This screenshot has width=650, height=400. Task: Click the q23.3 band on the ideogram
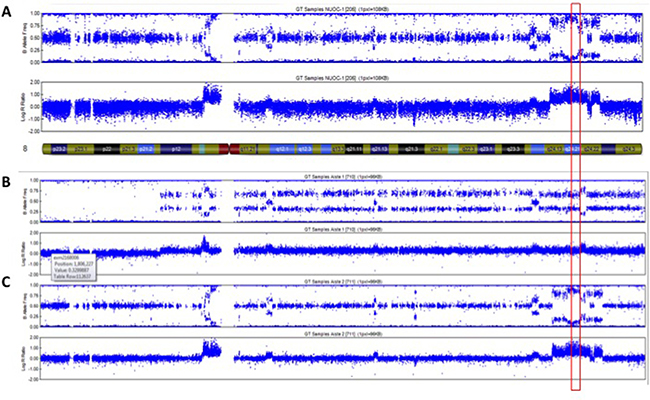(513, 149)
